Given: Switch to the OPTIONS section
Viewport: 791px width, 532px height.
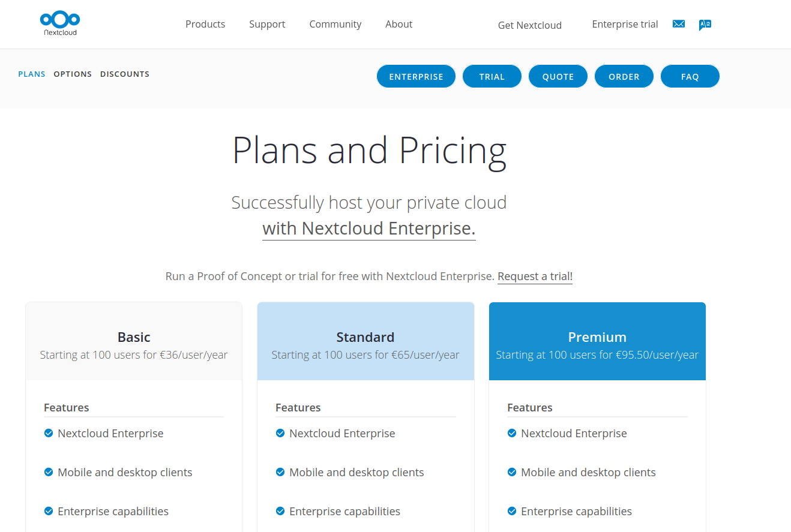Looking at the screenshot, I should click(x=73, y=74).
